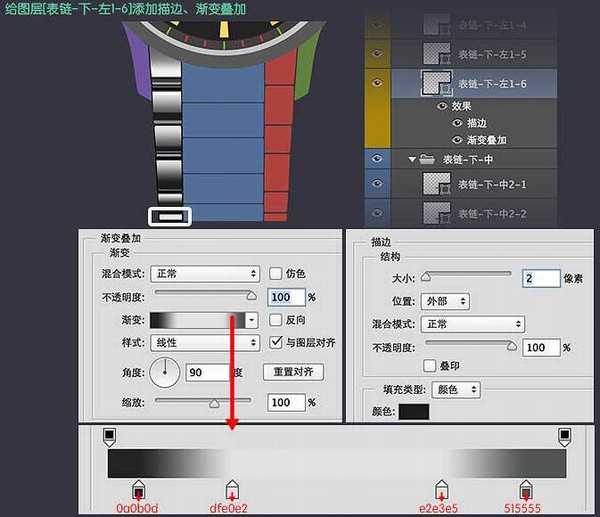Click the 重置对齐 button
600x517 pixels.
tap(293, 372)
